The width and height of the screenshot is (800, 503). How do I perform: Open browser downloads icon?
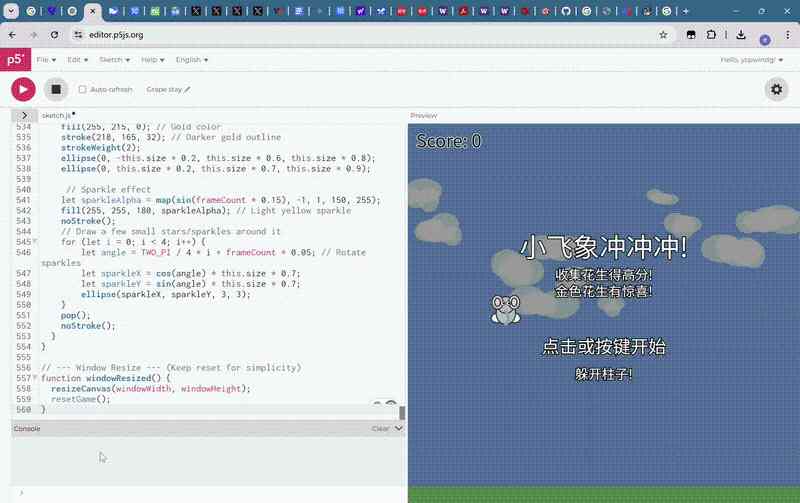[741, 34]
